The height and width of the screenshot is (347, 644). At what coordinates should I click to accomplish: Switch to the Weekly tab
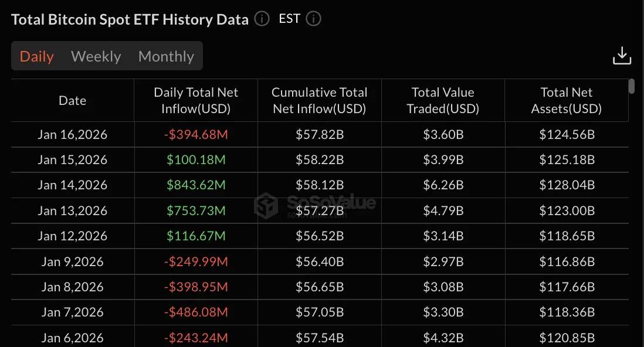(96, 56)
